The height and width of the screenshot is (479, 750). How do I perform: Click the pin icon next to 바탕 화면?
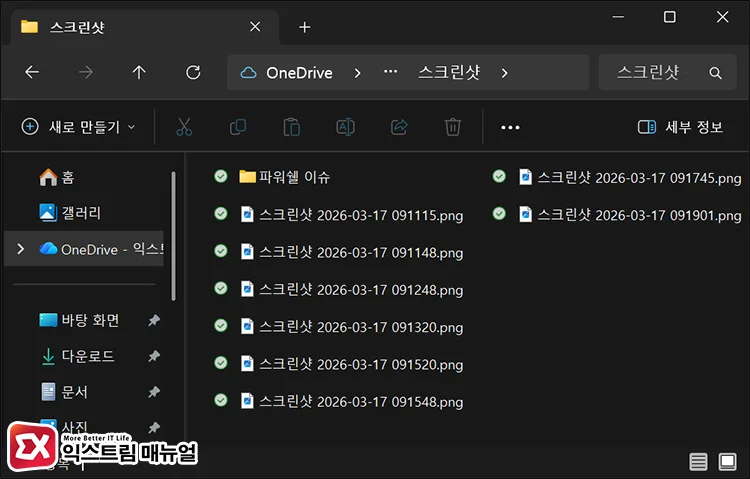click(x=154, y=320)
